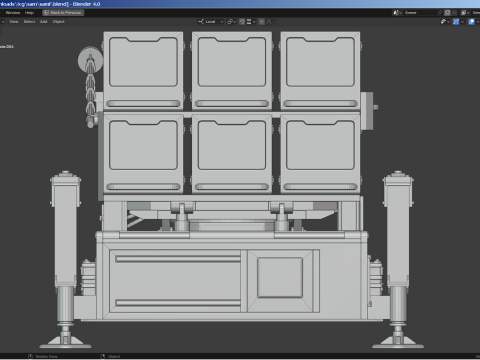Open the Window menu
This screenshot has width=480, height=360.
[13, 13]
